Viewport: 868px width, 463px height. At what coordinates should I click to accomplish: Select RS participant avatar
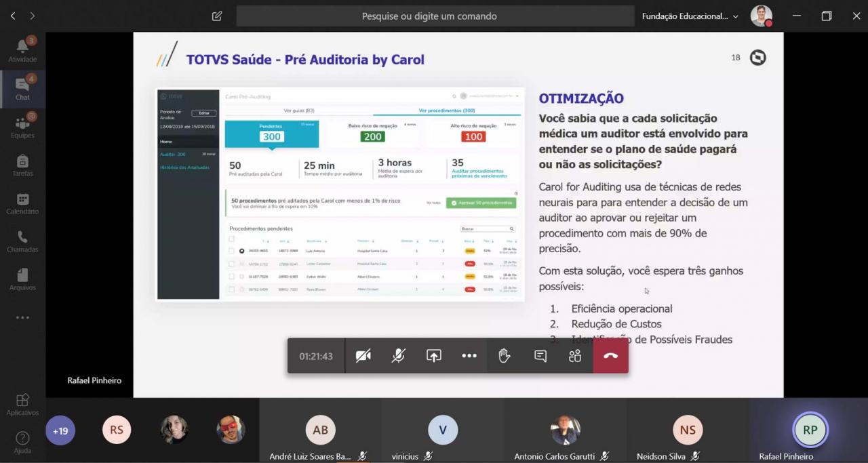117,430
